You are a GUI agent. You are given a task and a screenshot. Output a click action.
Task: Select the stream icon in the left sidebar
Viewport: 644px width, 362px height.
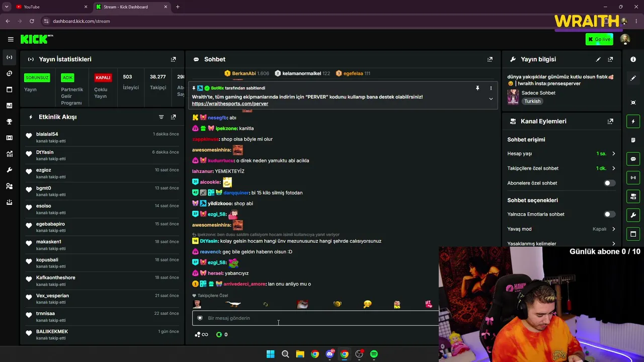pyautogui.click(x=9, y=57)
